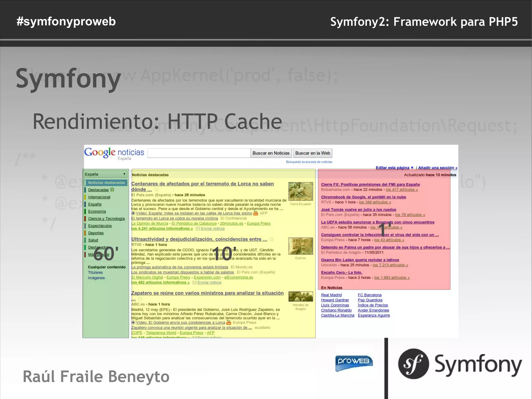The width and height of the screenshot is (532, 399).
Task: Open La Opinión de Murcia source link
Action: pos(150,223)
